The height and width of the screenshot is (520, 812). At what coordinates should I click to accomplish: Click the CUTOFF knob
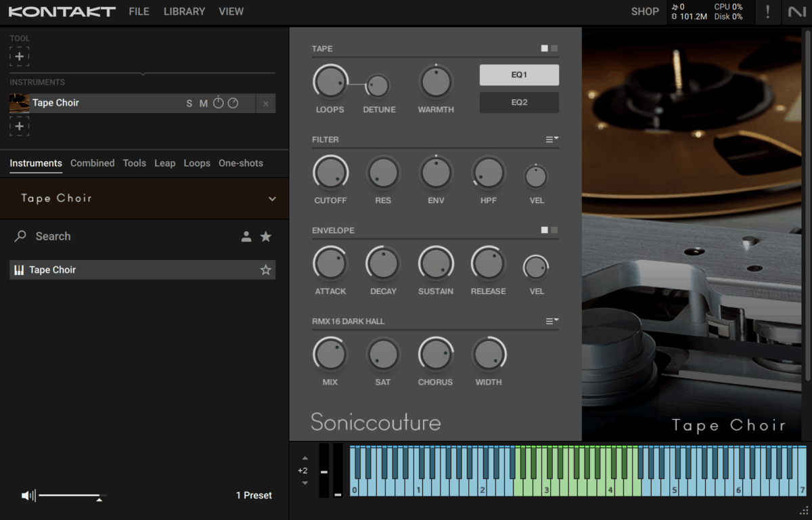click(330, 173)
